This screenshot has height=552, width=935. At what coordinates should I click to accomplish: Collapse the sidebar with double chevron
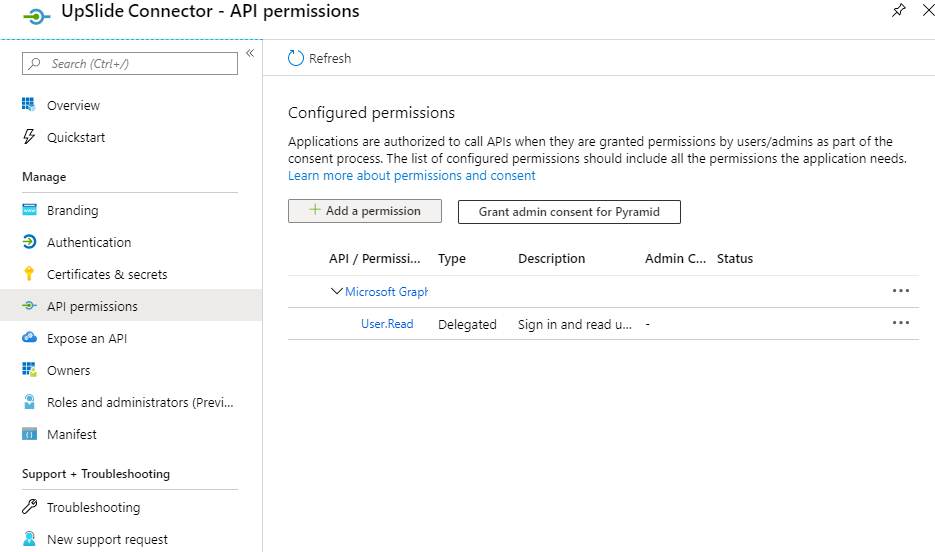tap(250, 53)
